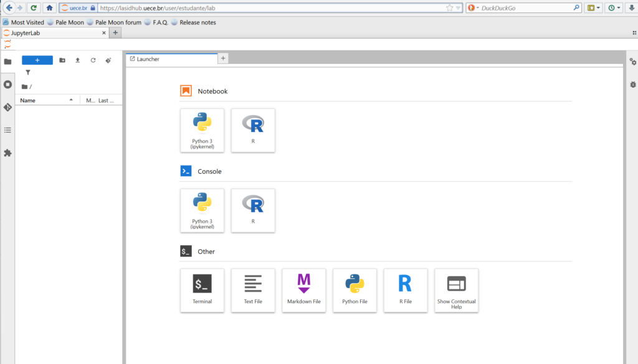
Task: Close the JupyterLab browser tab
Action: (x=104, y=33)
